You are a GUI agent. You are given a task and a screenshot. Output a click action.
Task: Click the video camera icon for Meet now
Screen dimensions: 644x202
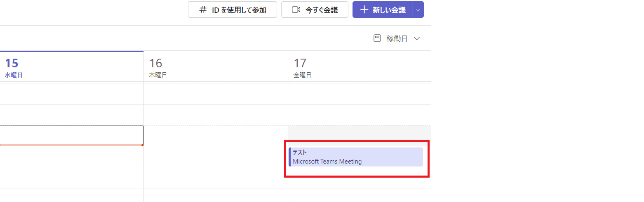pos(296,10)
